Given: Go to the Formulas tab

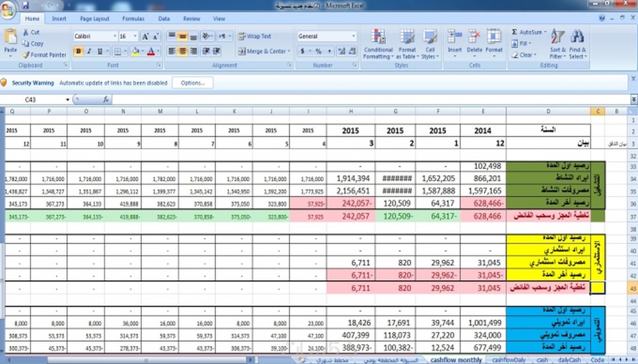Looking at the screenshot, I should pos(133,18).
